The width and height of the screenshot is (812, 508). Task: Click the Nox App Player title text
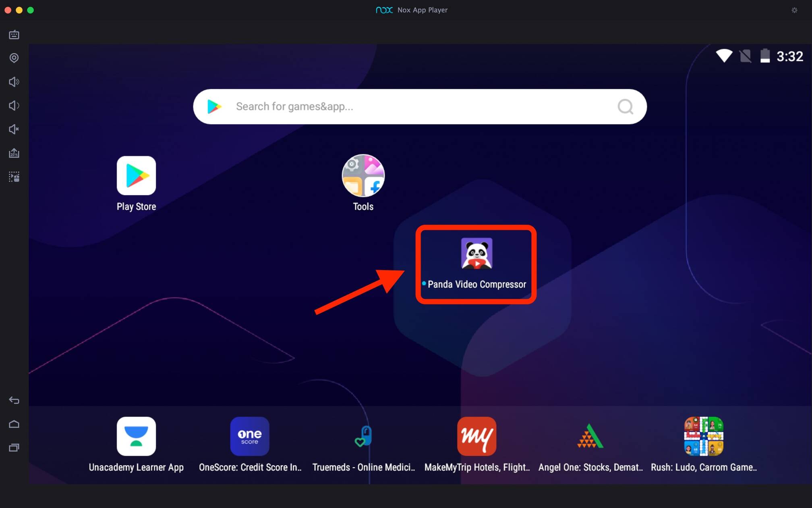coord(422,10)
